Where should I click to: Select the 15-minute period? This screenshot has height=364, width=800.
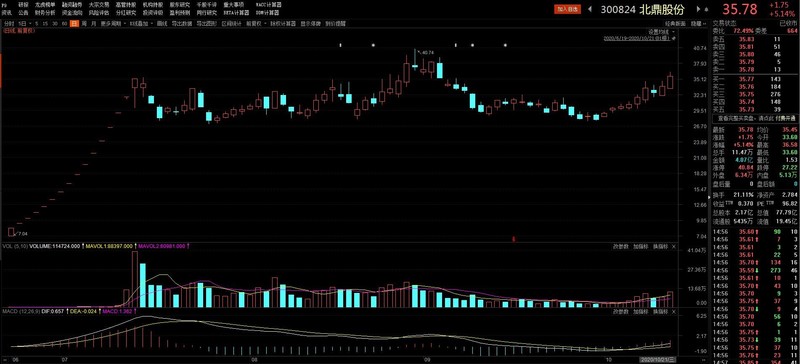coord(45,23)
